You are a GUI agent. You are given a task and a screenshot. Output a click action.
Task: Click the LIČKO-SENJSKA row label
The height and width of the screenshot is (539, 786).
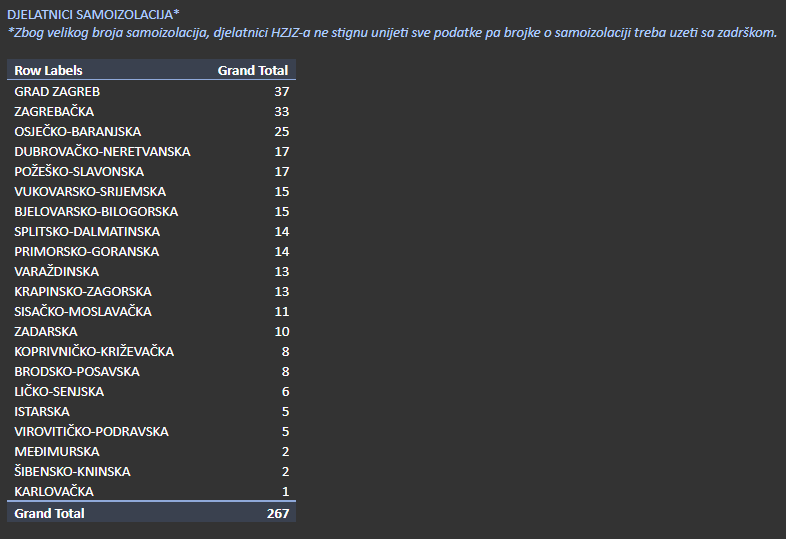click(x=59, y=391)
